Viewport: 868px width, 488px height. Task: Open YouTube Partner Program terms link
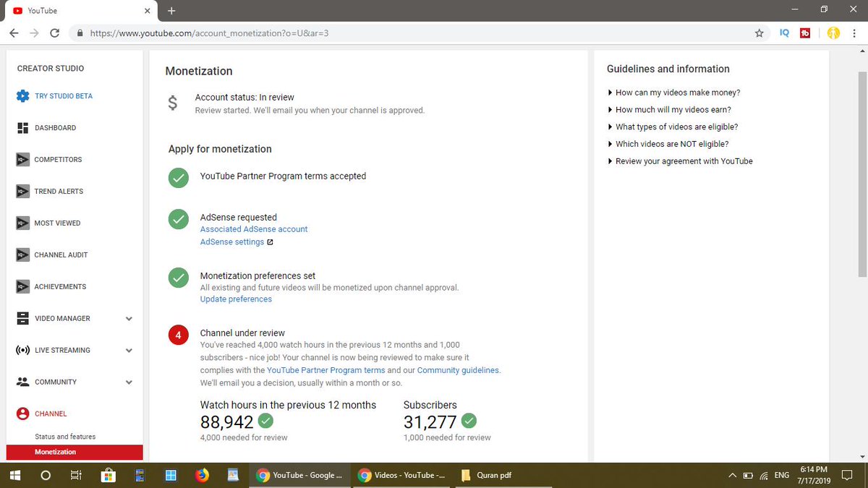point(326,370)
